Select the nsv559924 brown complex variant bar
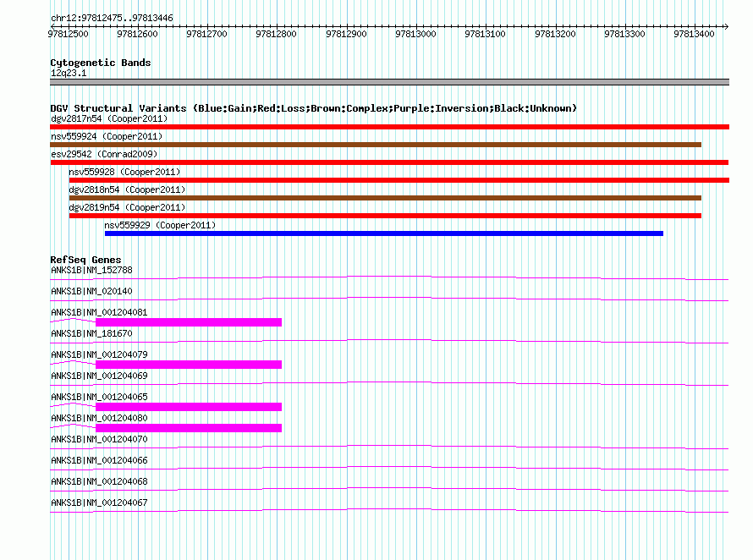Viewport: 753px width, 560px height. click(376, 145)
